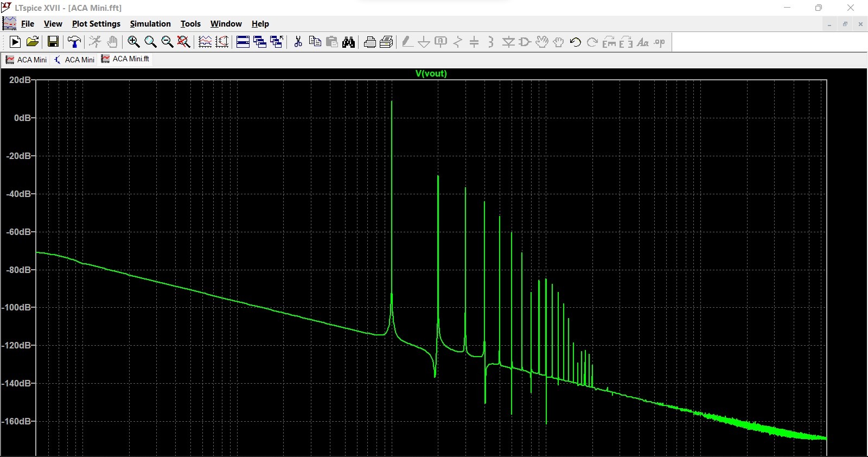Switch to first ACA Mini waveform tab
The image size is (868, 457).
pos(26,60)
